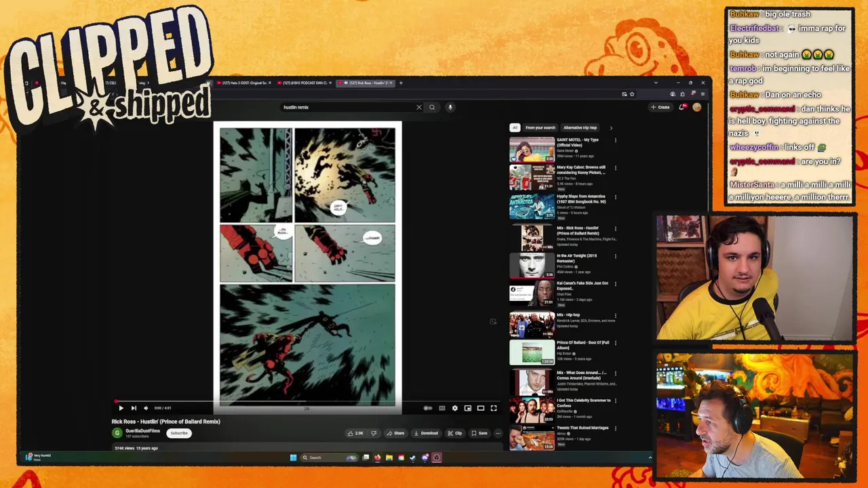Switch to theater mode

coord(481,408)
